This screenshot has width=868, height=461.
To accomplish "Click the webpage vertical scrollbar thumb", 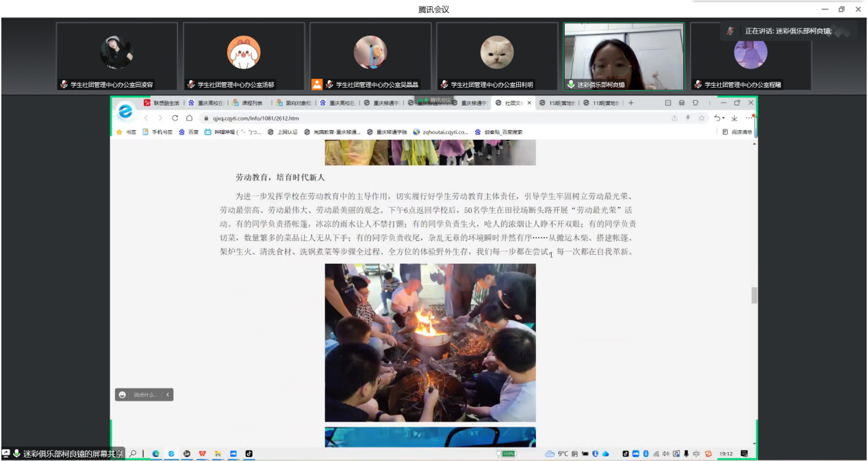I will [754, 295].
